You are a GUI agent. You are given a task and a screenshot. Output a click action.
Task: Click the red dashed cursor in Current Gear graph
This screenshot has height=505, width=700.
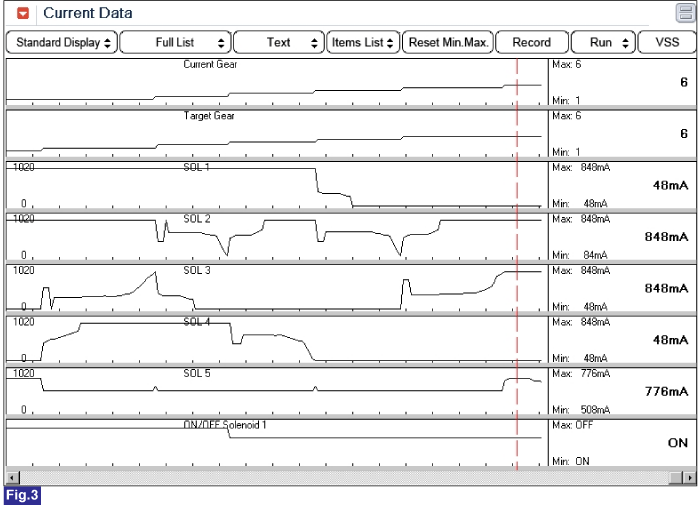517,82
